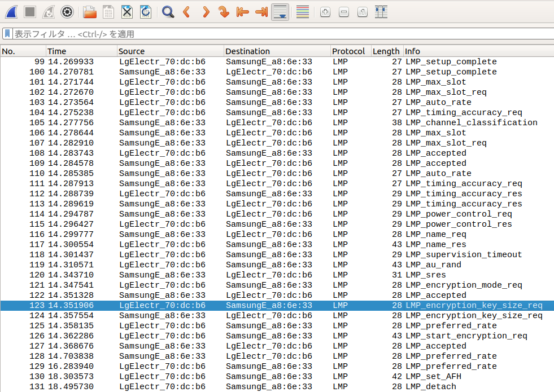Sort by the Destination column header

click(x=277, y=51)
